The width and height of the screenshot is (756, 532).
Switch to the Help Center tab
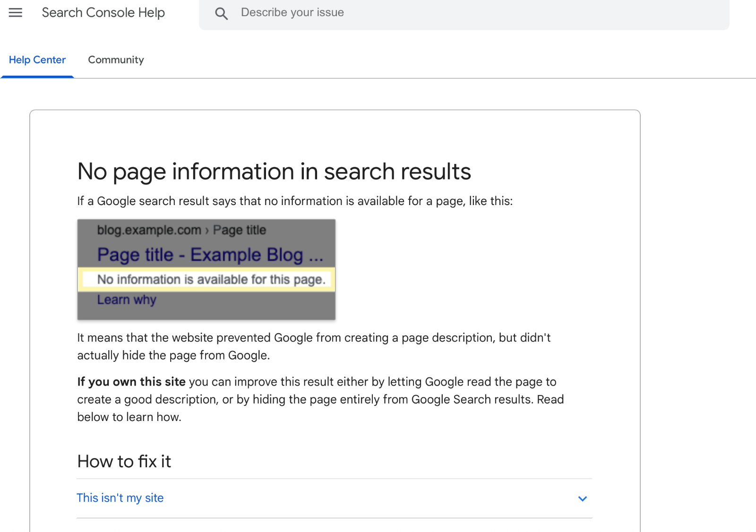[x=37, y=60]
